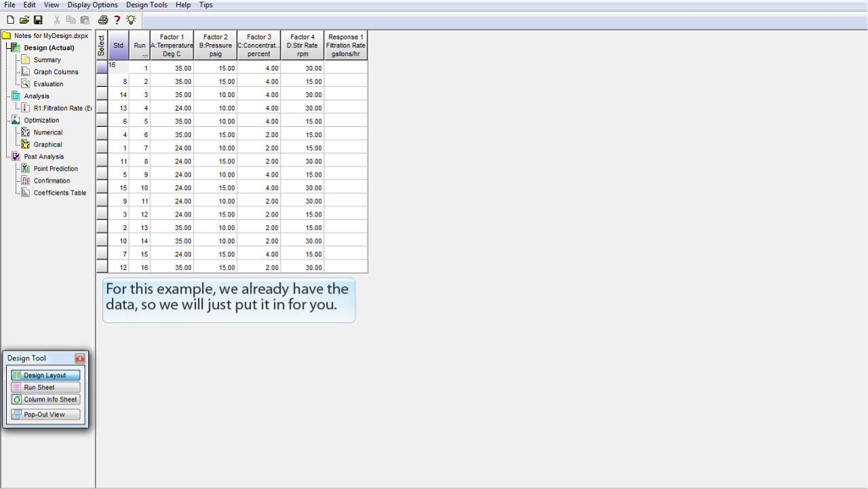868x489 pixels.
Task: Open the Help menu
Action: point(183,5)
